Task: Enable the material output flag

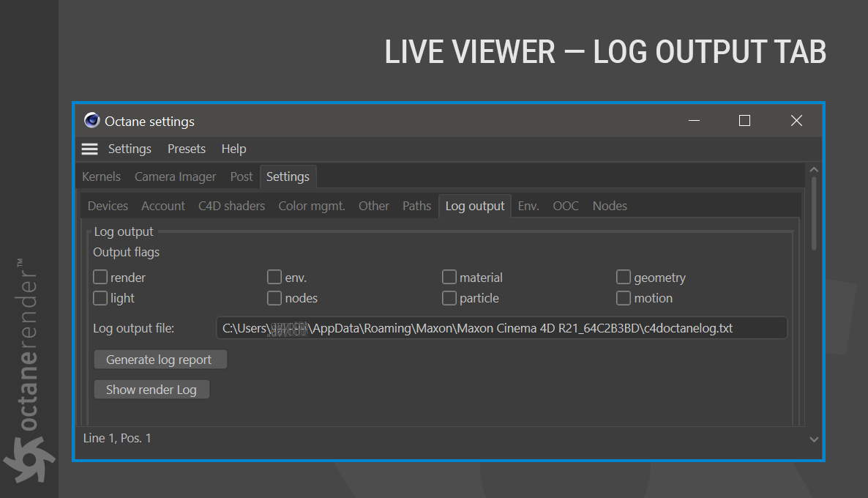Action: click(449, 277)
